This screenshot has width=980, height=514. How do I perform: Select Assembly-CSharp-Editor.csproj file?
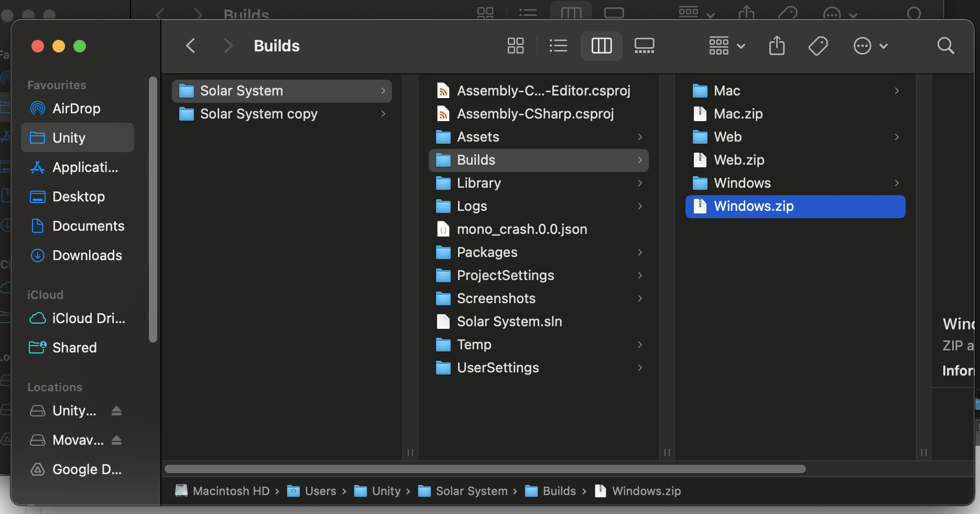539,91
